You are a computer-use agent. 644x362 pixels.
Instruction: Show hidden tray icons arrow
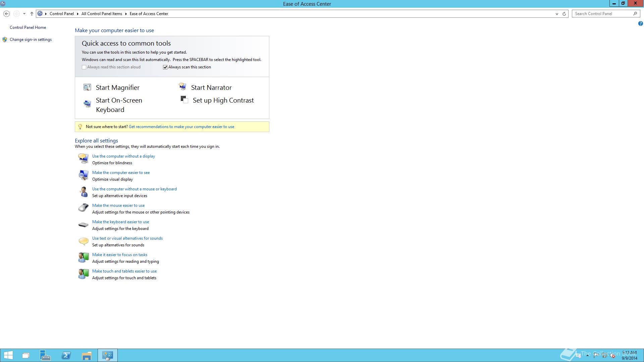(587, 356)
